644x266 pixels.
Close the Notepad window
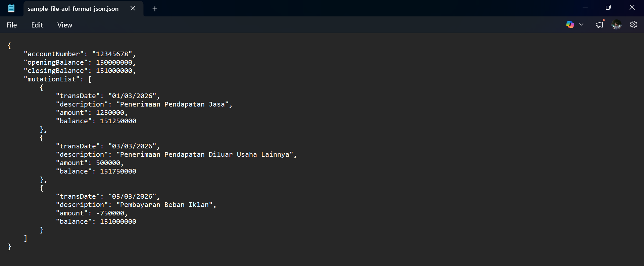tap(632, 7)
